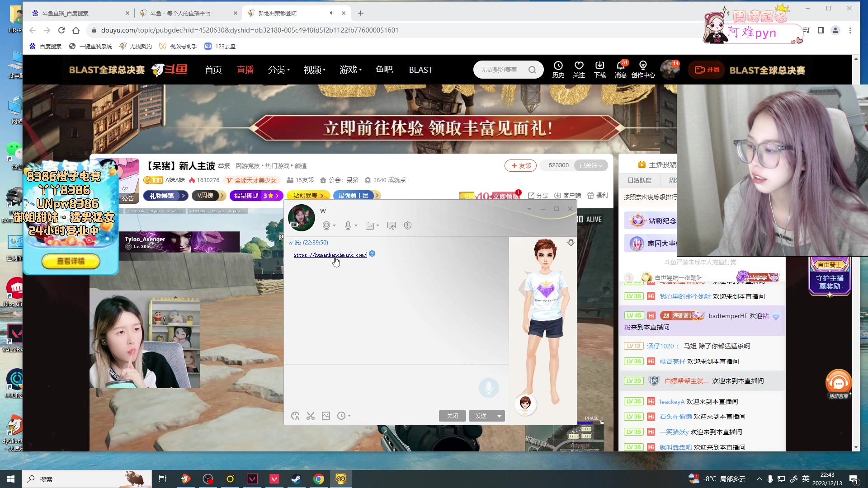Screen dimensions: 868x488
Task: Open the 消息 notifications bell
Action: click(621, 70)
